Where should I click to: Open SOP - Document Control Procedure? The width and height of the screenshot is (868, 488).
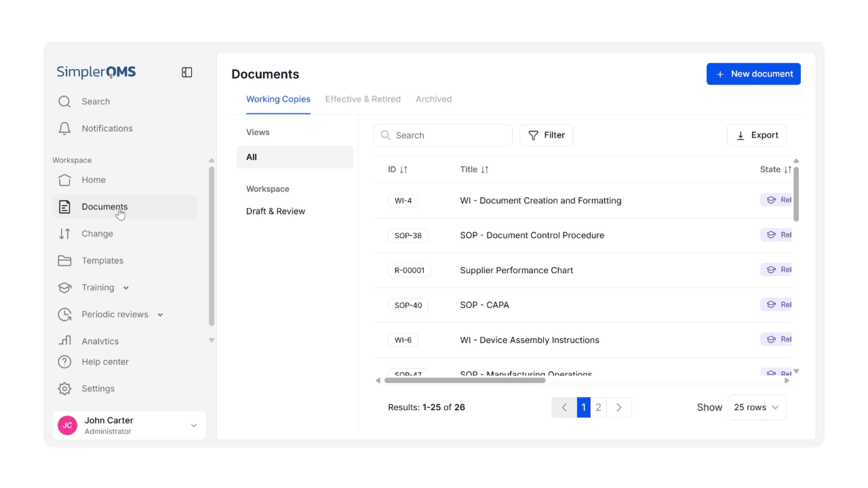[x=532, y=235]
